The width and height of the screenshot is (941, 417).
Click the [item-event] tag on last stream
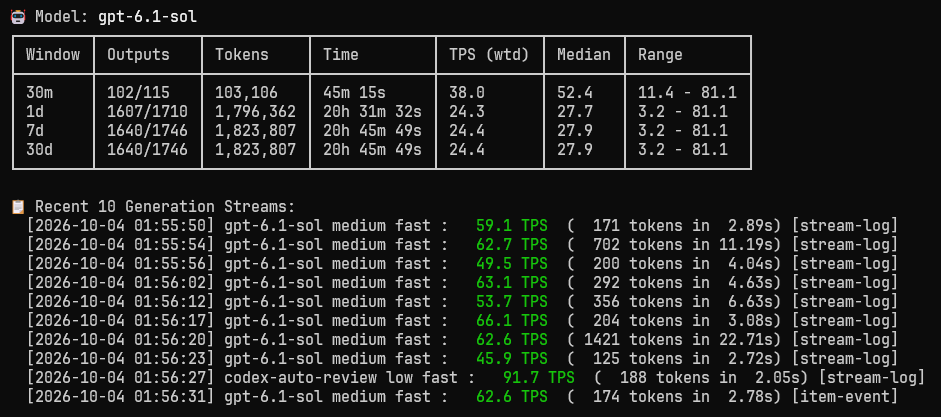pyautogui.click(x=844, y=397)
